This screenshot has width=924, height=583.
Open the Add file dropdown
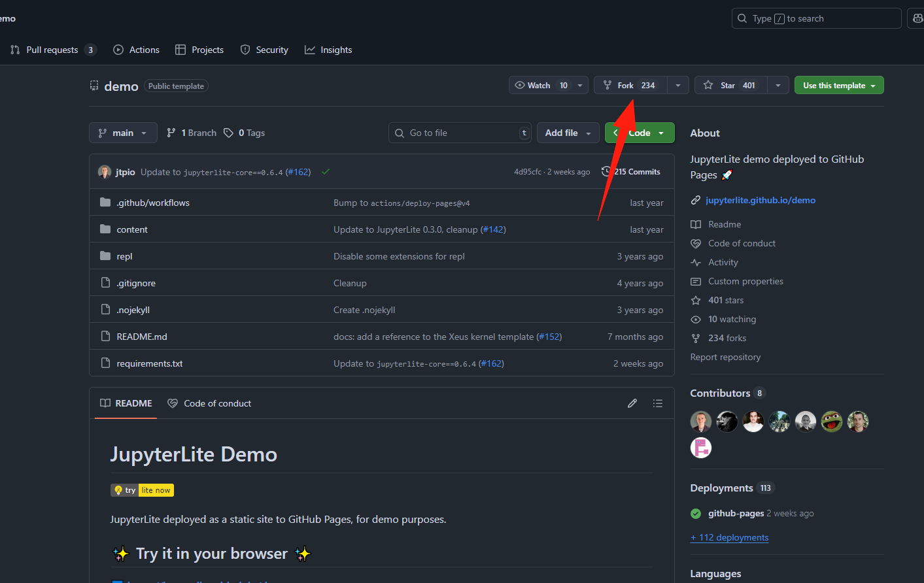pos(568,133)
